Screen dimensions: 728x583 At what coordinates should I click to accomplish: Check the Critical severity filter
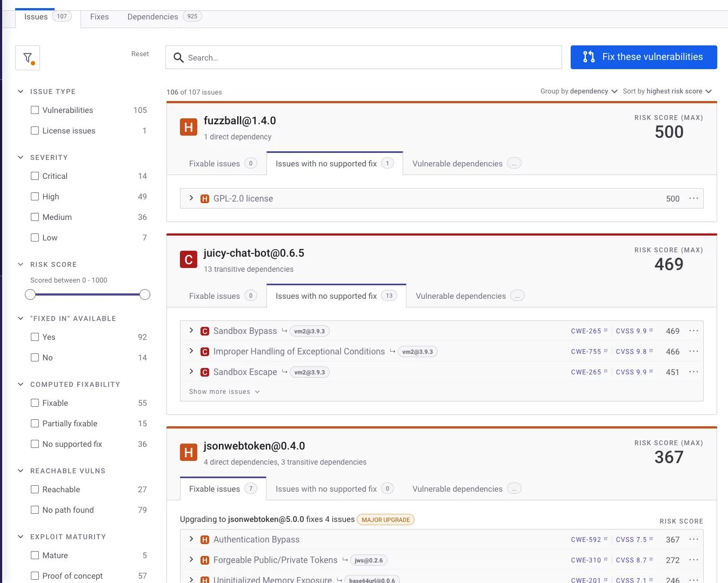(35, 176)
